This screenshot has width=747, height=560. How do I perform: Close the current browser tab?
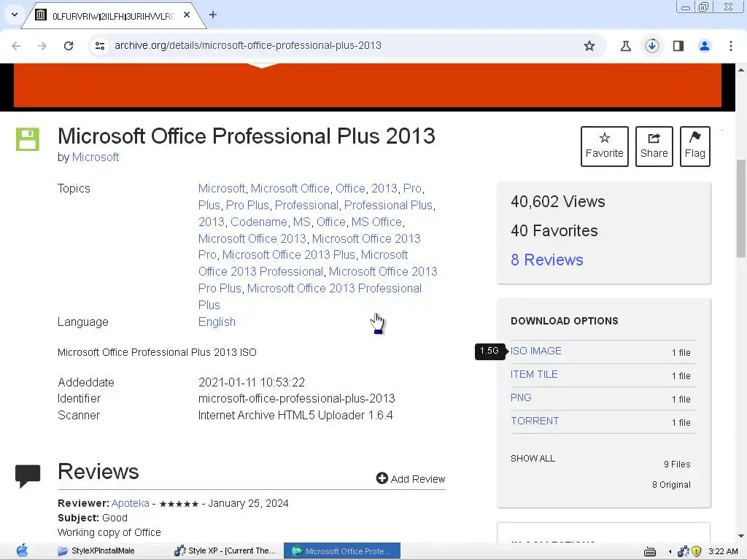pyautogui.click(x=187, y=15)
